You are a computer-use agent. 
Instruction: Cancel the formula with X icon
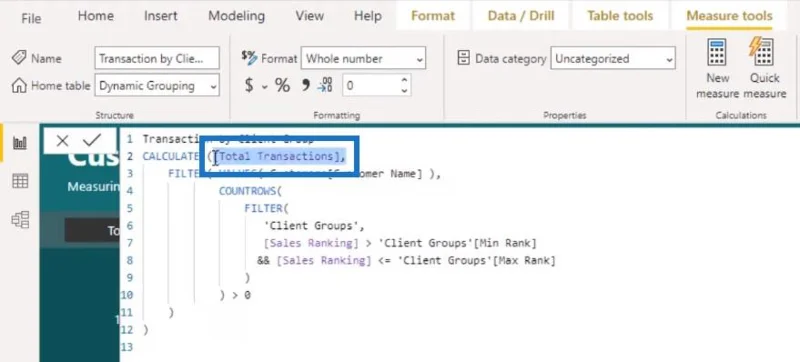62,141
